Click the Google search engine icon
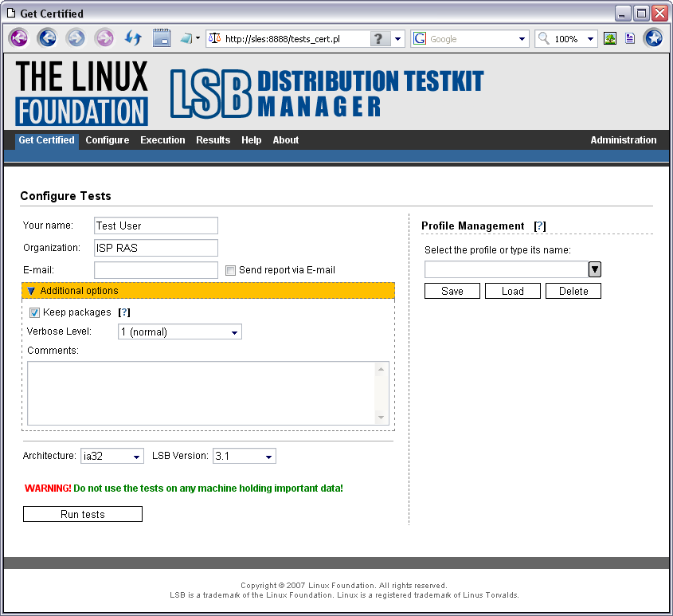The width and height of the screenshot is (673, 616). pos(420,39)
